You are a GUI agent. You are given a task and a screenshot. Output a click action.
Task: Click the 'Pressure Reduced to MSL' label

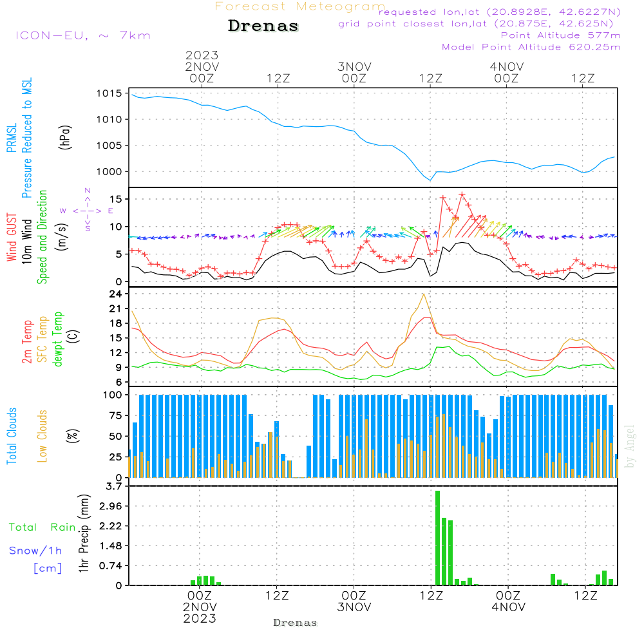(26, 138)
